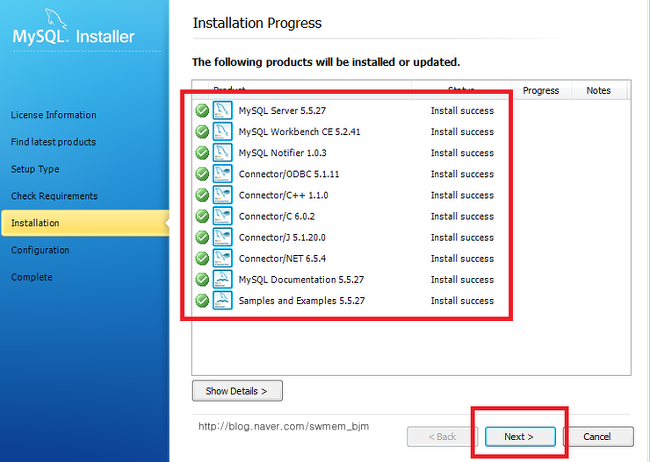Click green check icon beside Connector/NET 6.5.4

tap(202, 258)
